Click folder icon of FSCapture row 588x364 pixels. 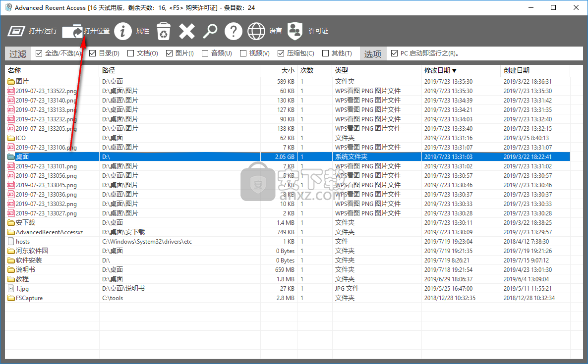click(x=11, y=298)
